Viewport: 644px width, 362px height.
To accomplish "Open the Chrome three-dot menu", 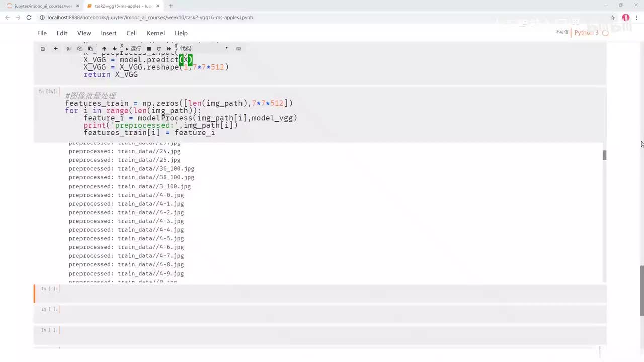I will click(636, 17).
